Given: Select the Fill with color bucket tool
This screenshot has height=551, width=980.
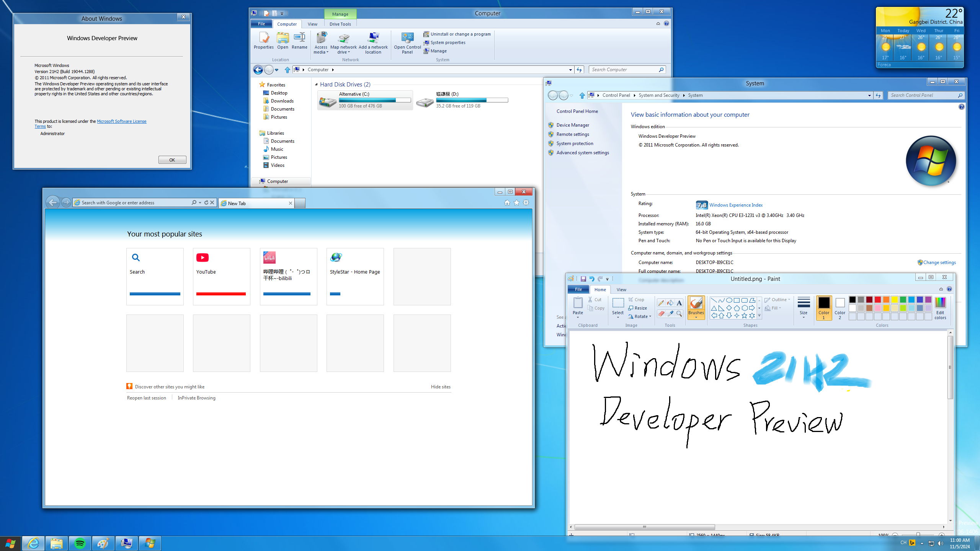Looking at the screenshot, I should [x=670, y=303].
